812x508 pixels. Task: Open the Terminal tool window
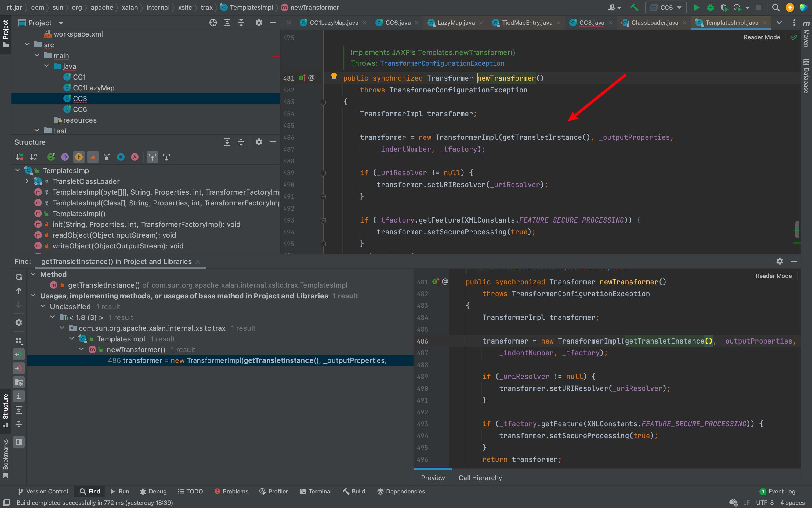pyautogui.click(x=316, y=491)
